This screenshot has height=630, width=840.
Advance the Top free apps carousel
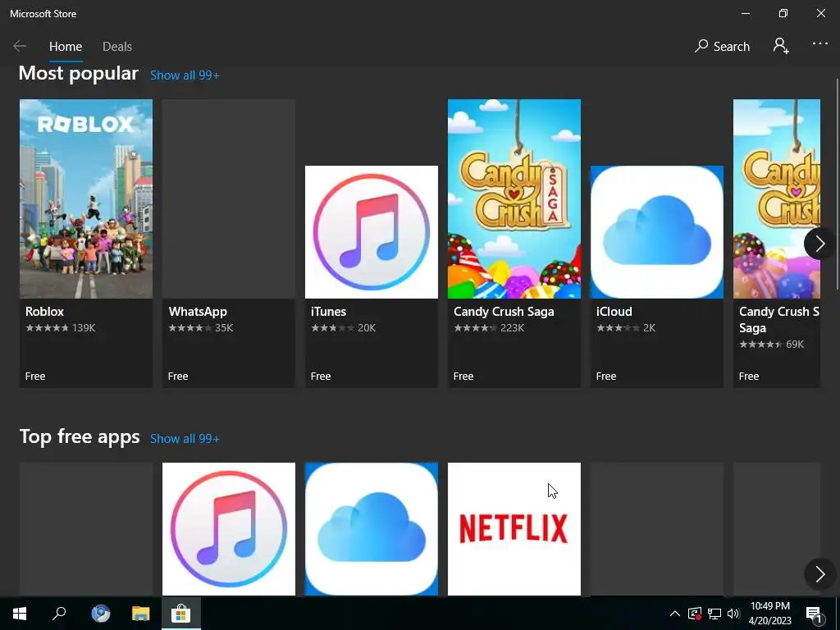click(x=820, y=574)
